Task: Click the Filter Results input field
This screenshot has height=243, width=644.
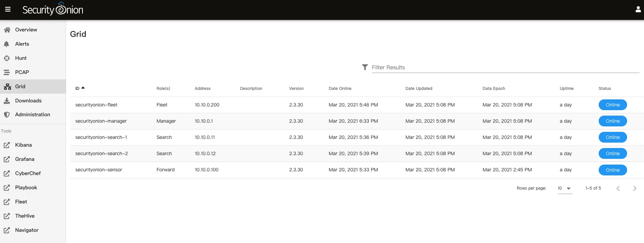Action: 506,67
